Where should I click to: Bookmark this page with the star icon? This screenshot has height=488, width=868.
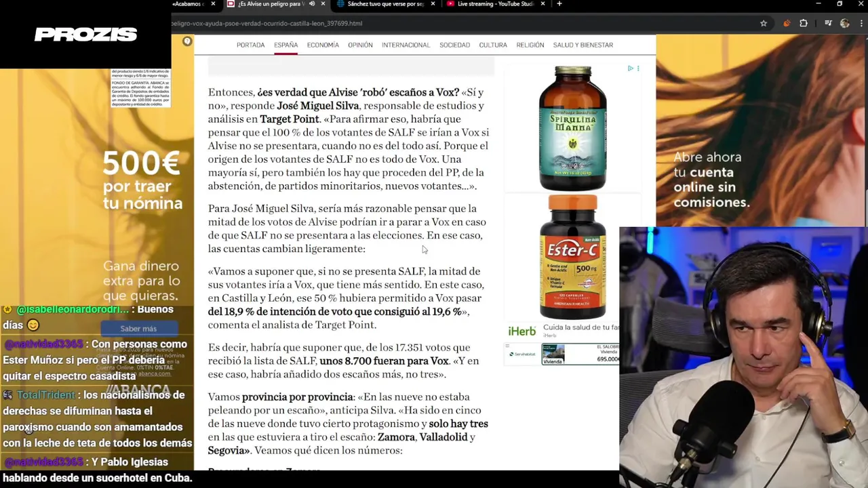(x=764, y=23)
